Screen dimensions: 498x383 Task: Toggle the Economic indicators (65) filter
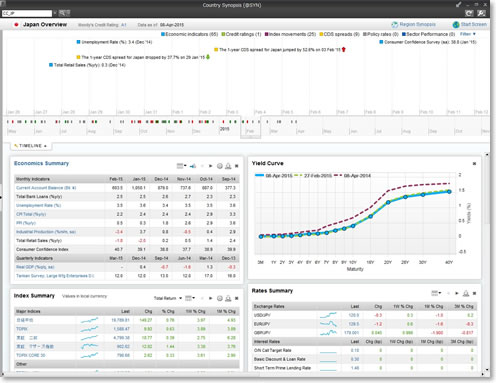189,34
